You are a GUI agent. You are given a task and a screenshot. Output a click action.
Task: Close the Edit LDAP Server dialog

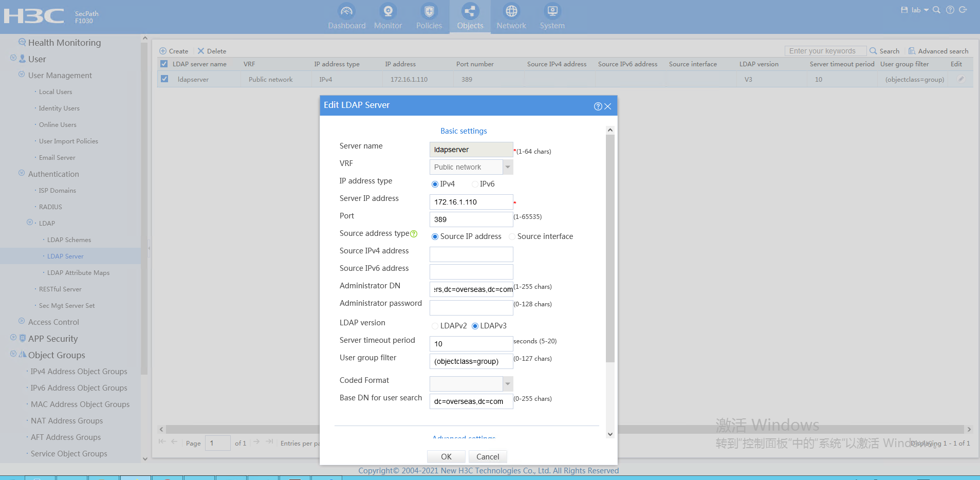point(608,106)
